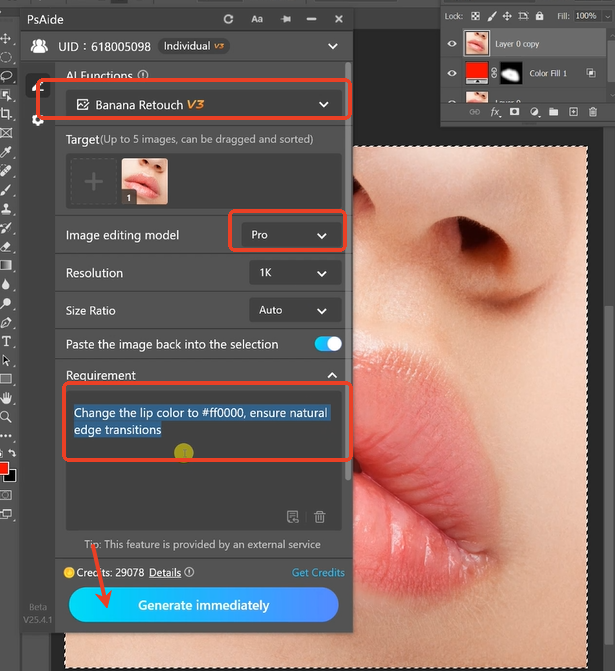Click the add layer mask icon
615x671 pixels.
pyautogui.click(x=514, y=113)
